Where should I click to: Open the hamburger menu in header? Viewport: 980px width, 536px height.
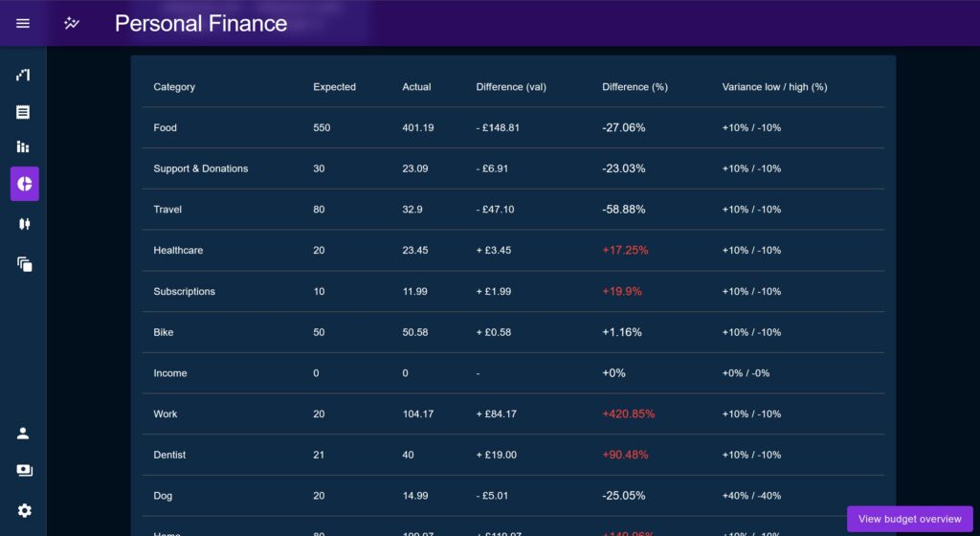click(23, 23)
